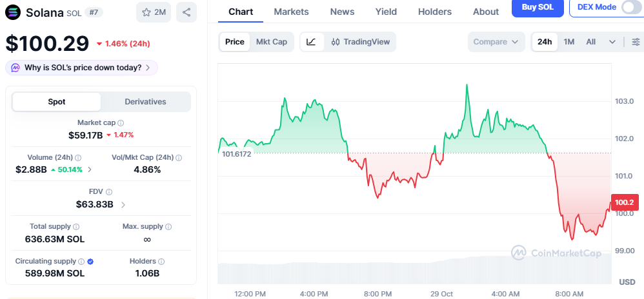This screenshot has height=299, width=644.
Task: Select the Spot toggle
Action: pos(57,102)
